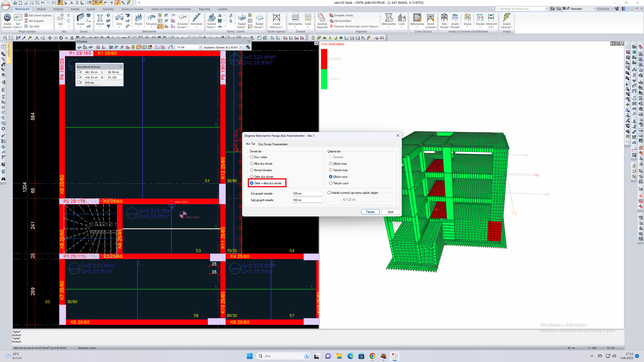Click the Kolon column tool icon
644x362 pixels.
(x=100, y=18)
